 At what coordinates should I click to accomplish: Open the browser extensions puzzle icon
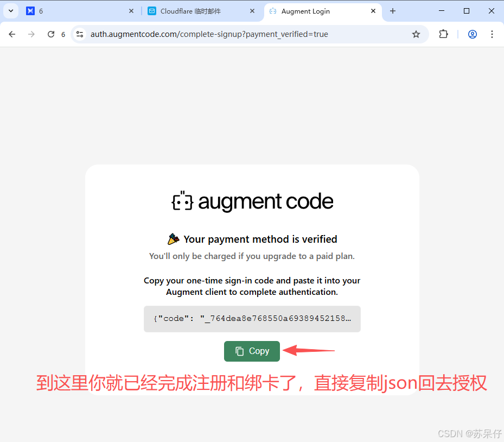click(x=443, y=34)
